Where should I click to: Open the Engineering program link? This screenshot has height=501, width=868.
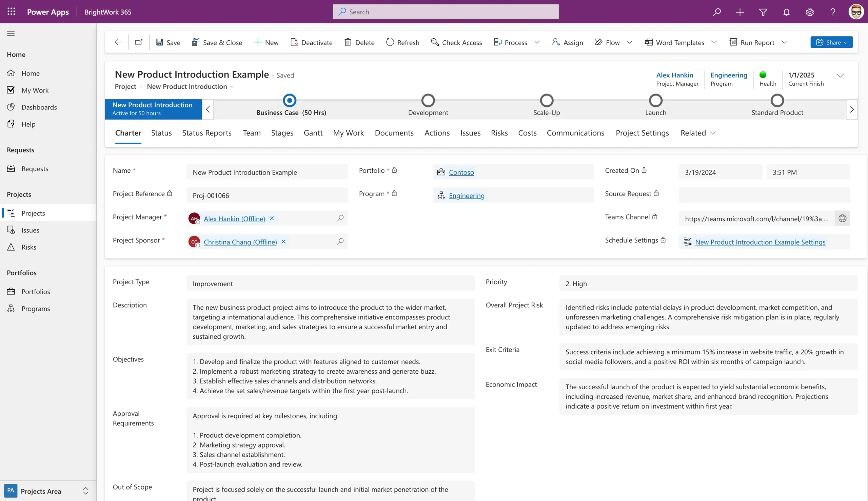click(467, 195)
